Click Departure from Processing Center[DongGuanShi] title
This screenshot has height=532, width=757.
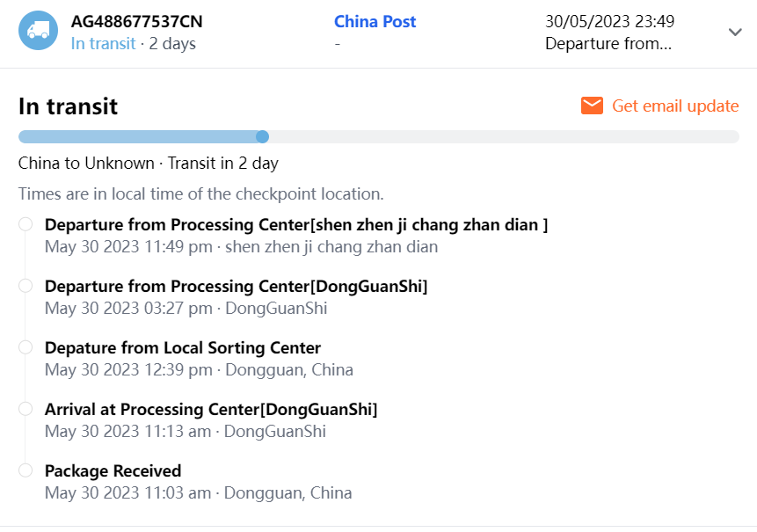pos(236,286)
